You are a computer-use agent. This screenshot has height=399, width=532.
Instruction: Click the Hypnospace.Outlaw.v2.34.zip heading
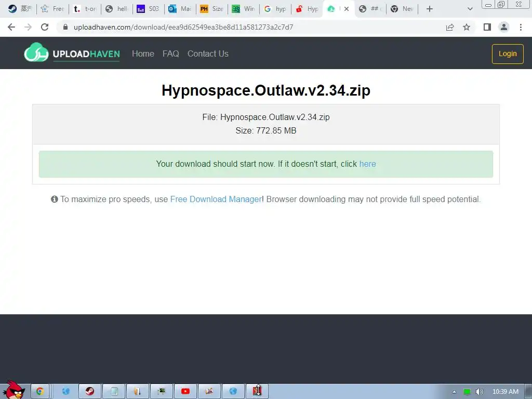266,90
